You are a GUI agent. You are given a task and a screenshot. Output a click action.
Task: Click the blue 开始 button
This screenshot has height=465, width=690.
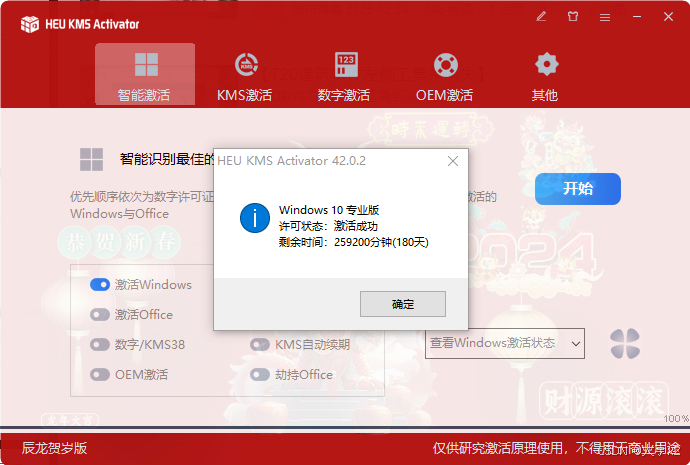click(578, 189)
